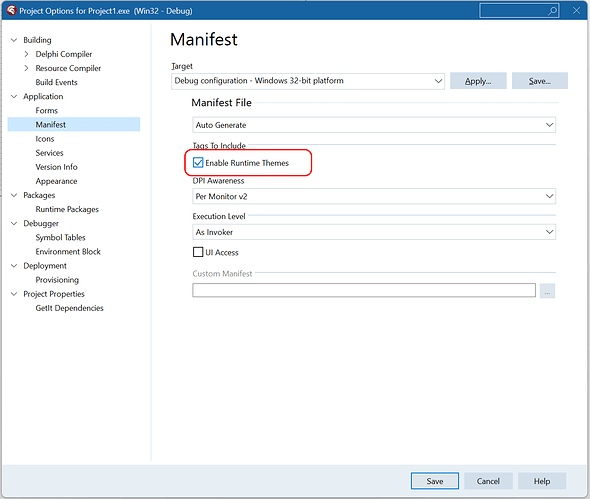Click the browse ellipsis button for Custom Manifest

coord(547,291)
